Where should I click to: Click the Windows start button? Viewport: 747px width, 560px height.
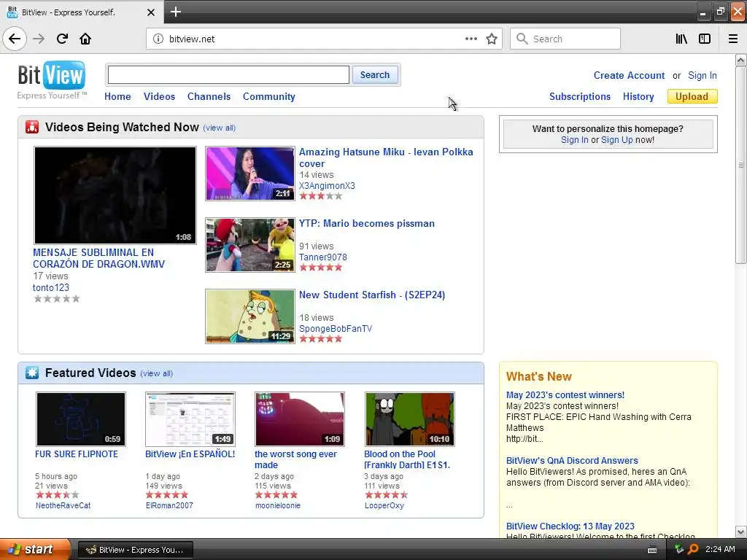(35, 549)
